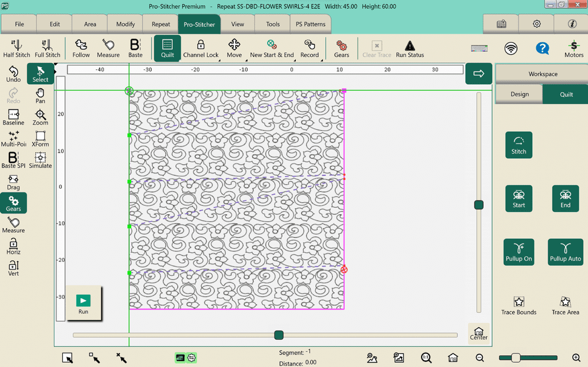This screenshot has height=367, width=588.
Task: Select the Baste tool
Action: pos(135,48)
